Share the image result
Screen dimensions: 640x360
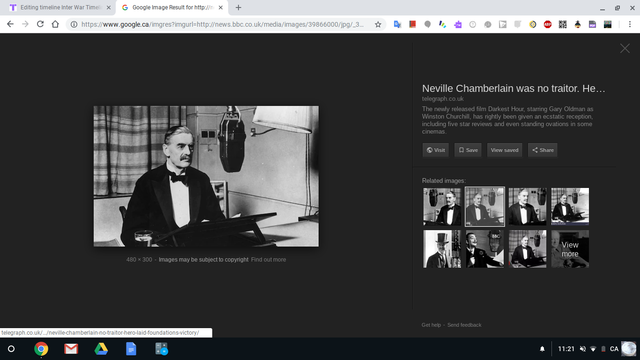[x=542, y=150]
